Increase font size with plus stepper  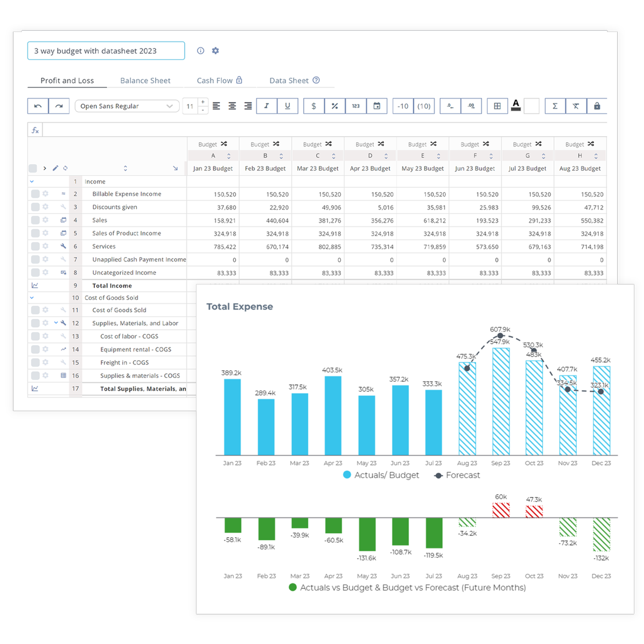(203, 102)
